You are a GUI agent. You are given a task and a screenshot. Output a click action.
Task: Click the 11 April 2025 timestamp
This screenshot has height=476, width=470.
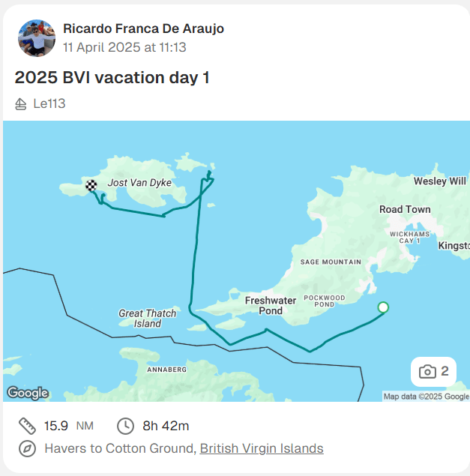124,47
